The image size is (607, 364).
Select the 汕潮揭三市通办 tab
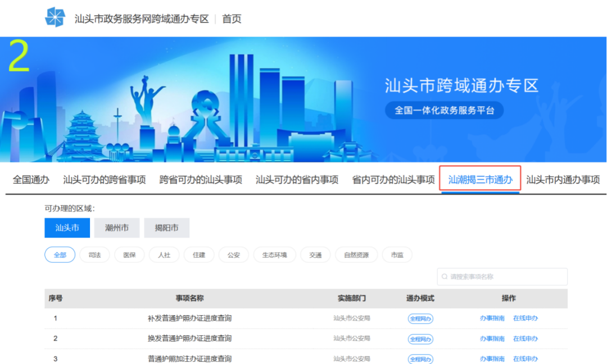pos(480,180)
